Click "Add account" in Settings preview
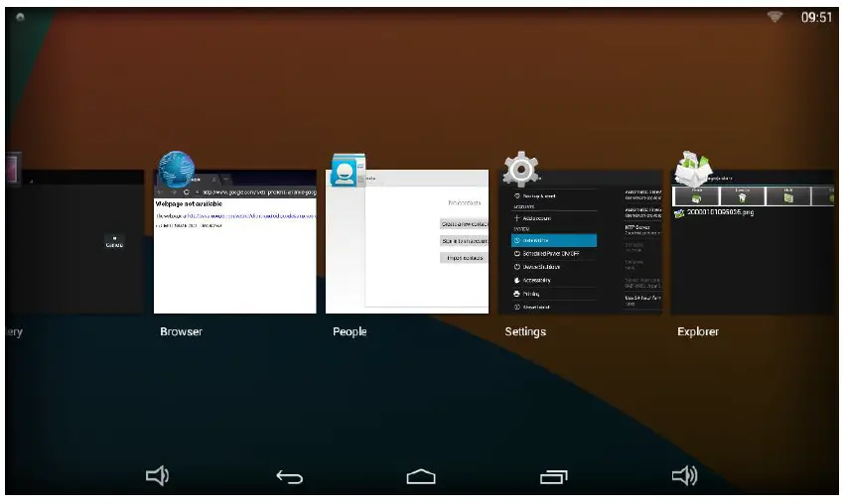Screen dimensions: 843x504 tap(536, 218)
